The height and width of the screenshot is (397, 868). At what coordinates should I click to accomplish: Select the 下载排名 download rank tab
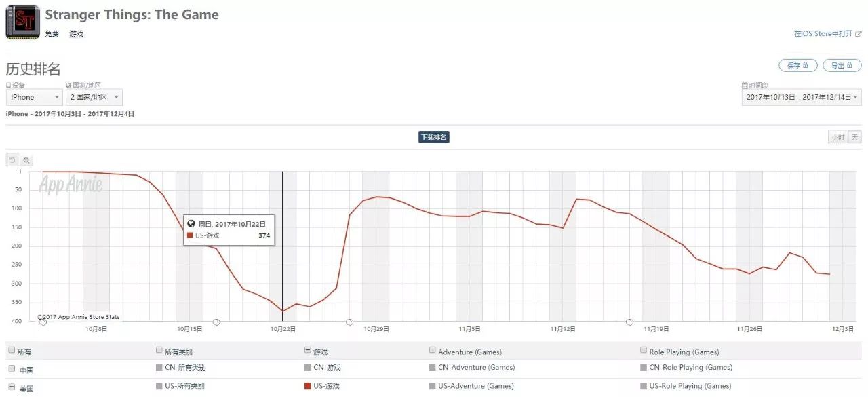(433, 137)
